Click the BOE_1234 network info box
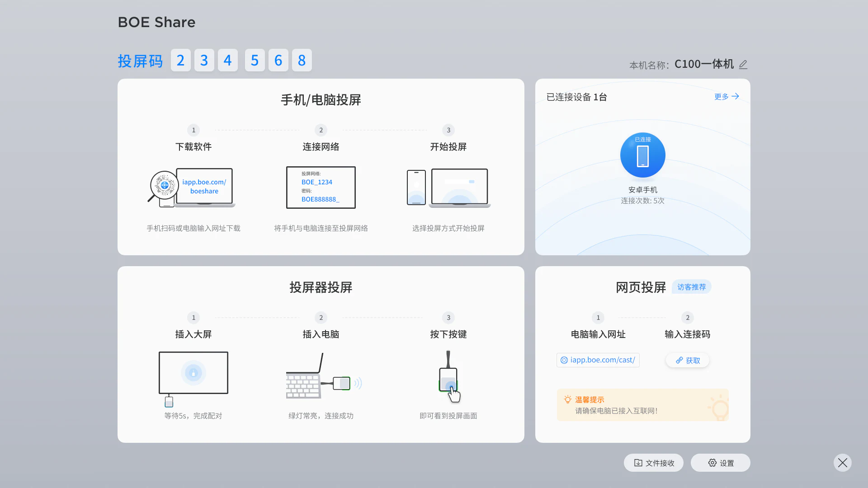This screenshot has height=488, width=868. point(321,187)
